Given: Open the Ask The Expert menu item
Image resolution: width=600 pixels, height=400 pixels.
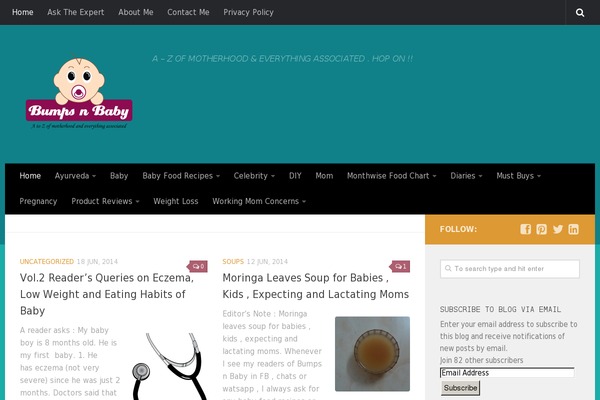Looking at the screenshot, I should pyautogui.click(x=76, y=12).
